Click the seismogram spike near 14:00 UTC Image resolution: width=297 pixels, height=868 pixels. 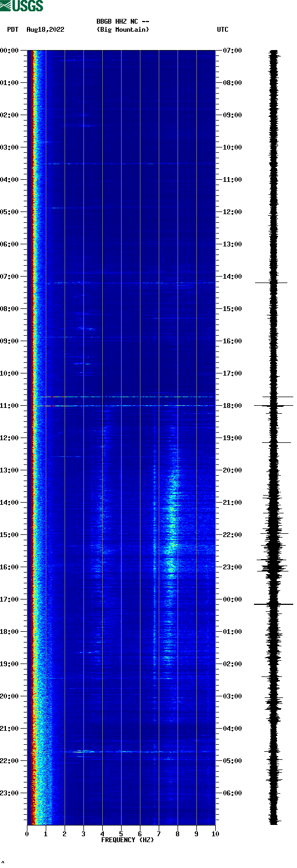[271, 283]
